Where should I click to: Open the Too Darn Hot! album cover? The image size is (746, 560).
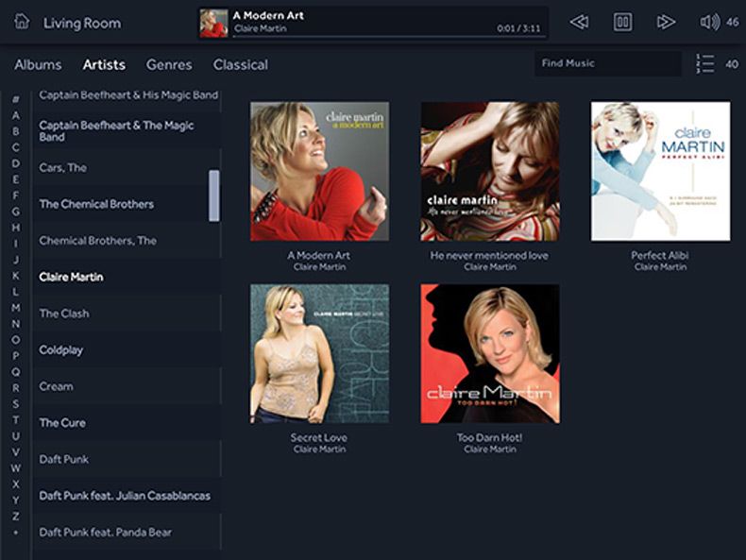(x=490, y=354)
